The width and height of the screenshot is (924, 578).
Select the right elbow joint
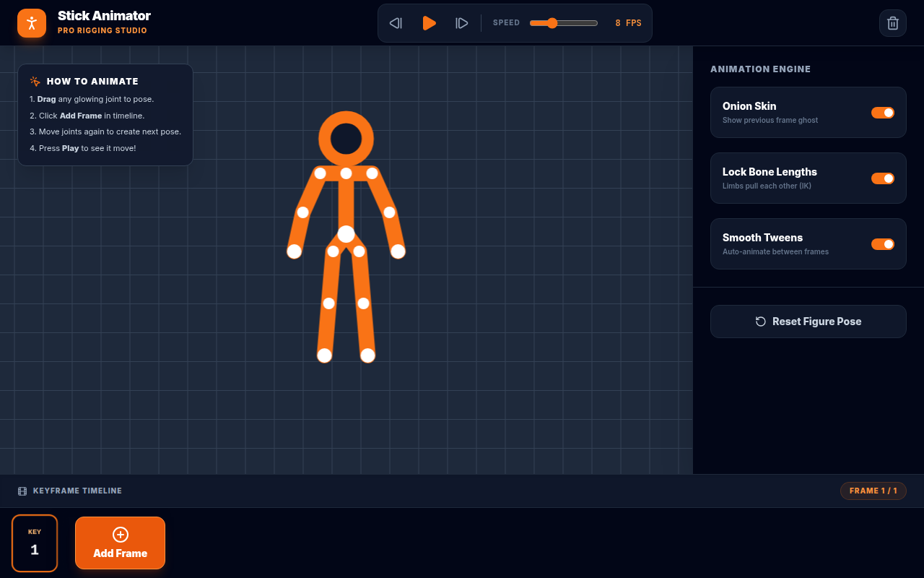pos(390,212)
